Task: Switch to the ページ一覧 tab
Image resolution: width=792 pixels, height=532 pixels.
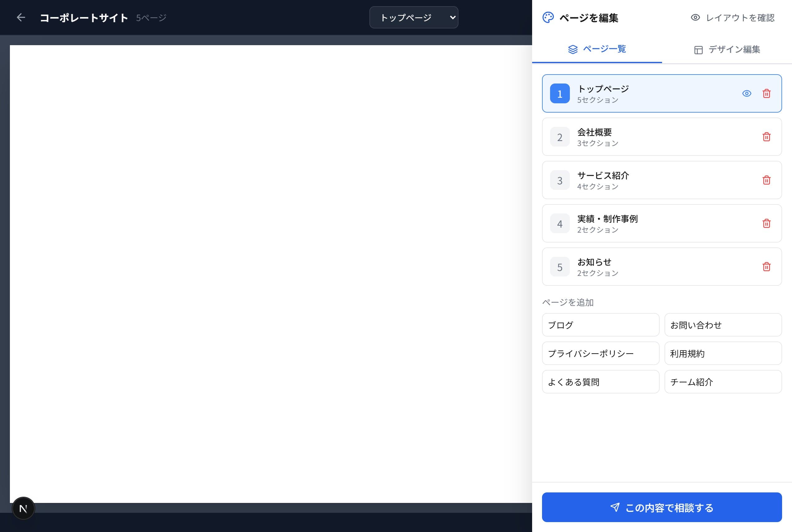Action: point(597,49)
